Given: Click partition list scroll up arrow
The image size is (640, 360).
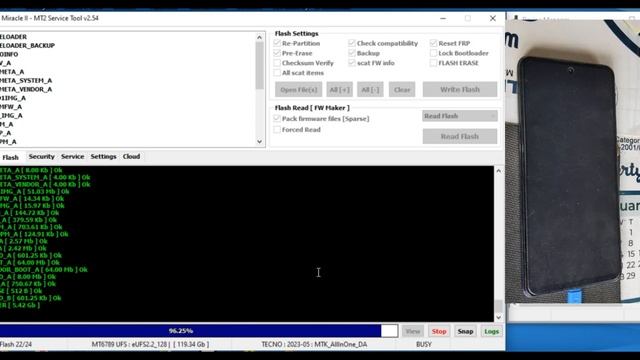Looking at the screenshot, I should (260, 37).
